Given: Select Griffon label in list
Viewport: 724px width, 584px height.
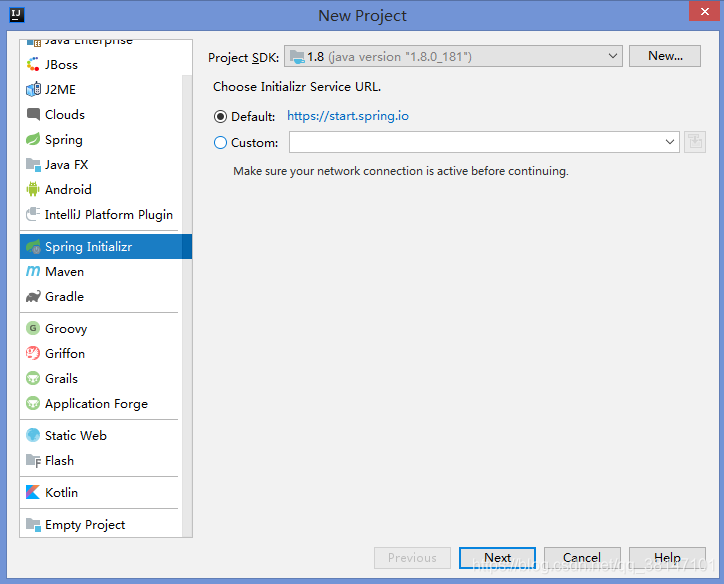Looking at the screenshot, I should click(65, 353).
